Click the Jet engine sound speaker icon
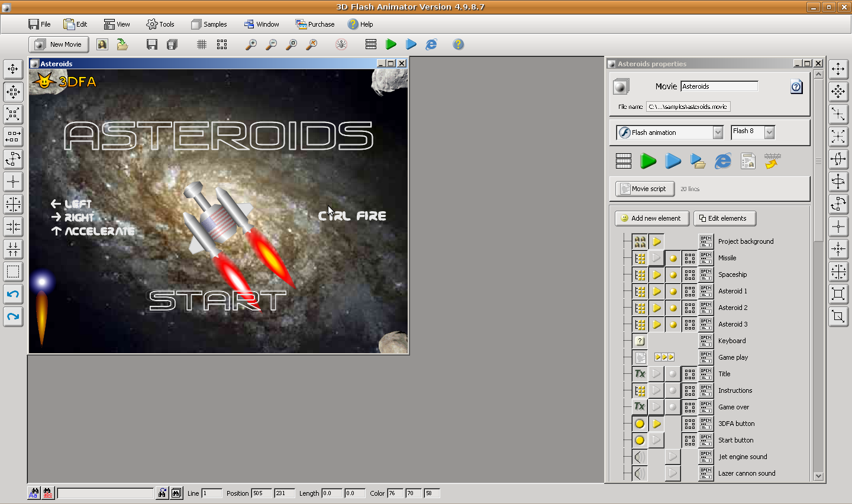 (640, 457)
